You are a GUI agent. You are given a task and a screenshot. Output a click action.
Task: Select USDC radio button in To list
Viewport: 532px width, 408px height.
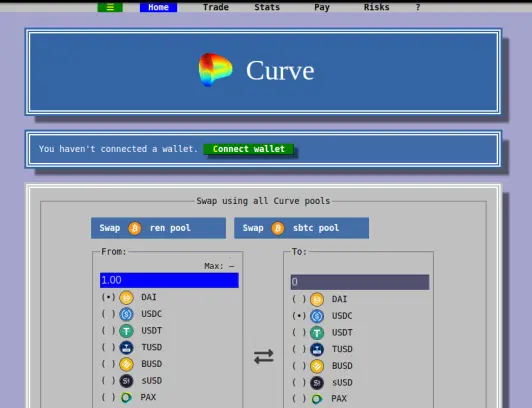299,316
